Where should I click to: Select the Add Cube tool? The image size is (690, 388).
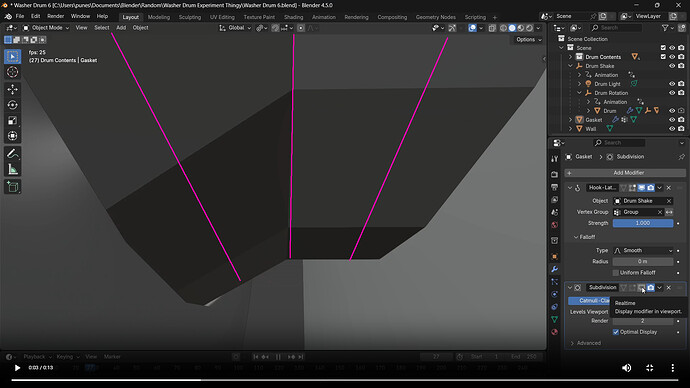click(12, 187)
